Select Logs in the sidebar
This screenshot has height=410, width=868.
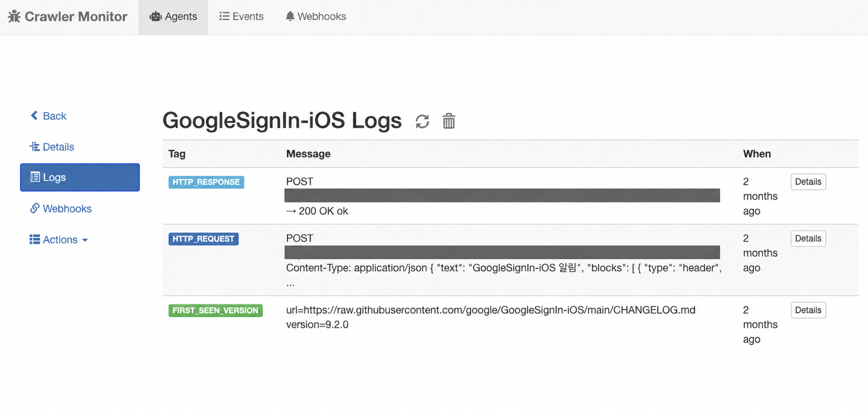[80, 177]
